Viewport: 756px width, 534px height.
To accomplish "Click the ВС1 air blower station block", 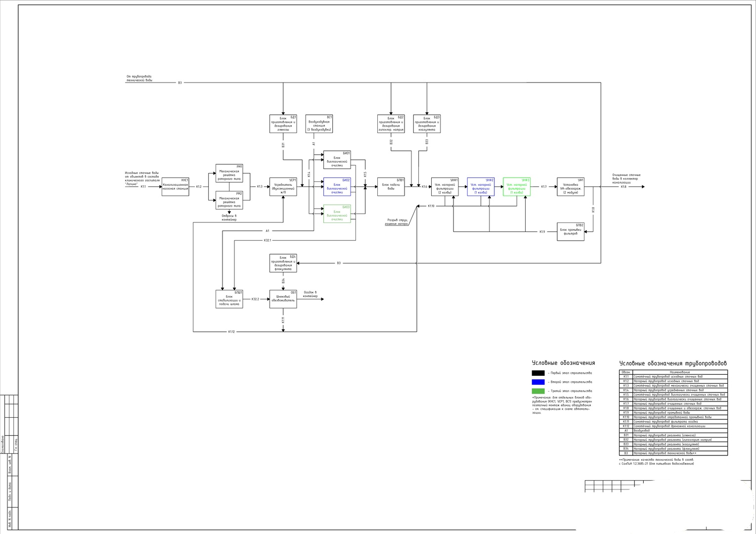I will click(319, 124).
